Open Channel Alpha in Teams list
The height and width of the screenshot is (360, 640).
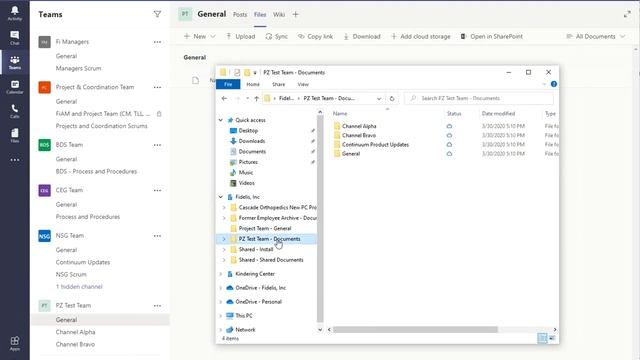point(76,332)
